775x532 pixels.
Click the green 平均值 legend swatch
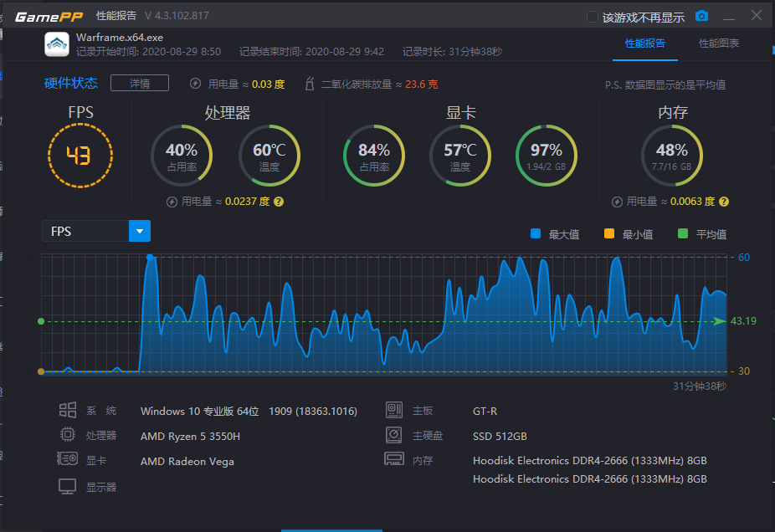[x=683, y=233]
